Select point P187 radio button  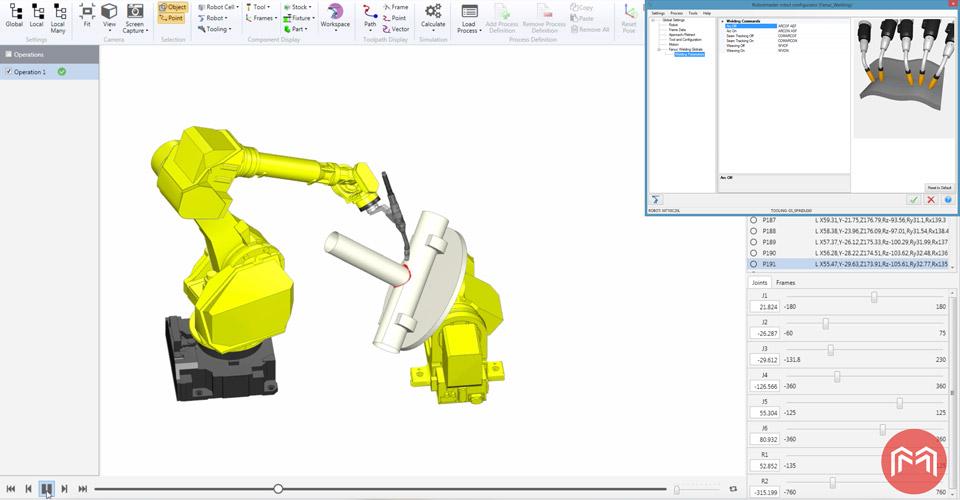pyautogui.click(x=754, y=220)
